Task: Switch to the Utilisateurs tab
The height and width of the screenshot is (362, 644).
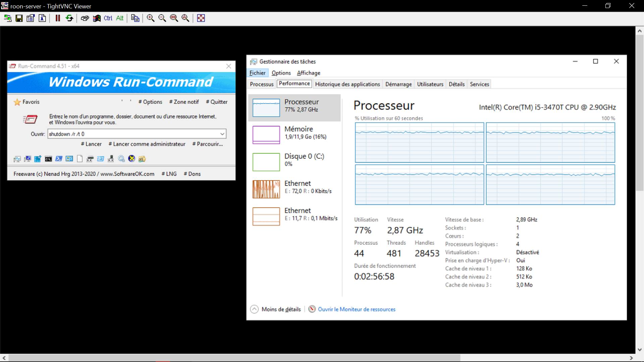Action: click(430, 84)
